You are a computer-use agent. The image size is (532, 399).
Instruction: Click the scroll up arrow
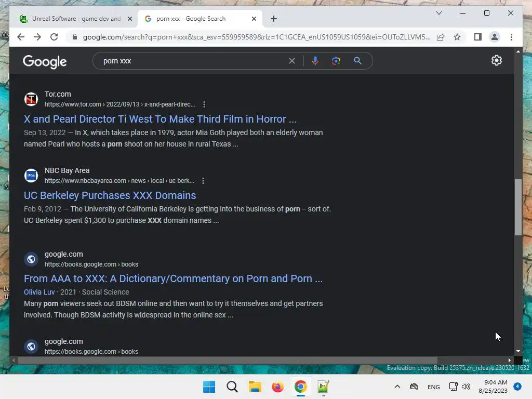coord(518,51)
